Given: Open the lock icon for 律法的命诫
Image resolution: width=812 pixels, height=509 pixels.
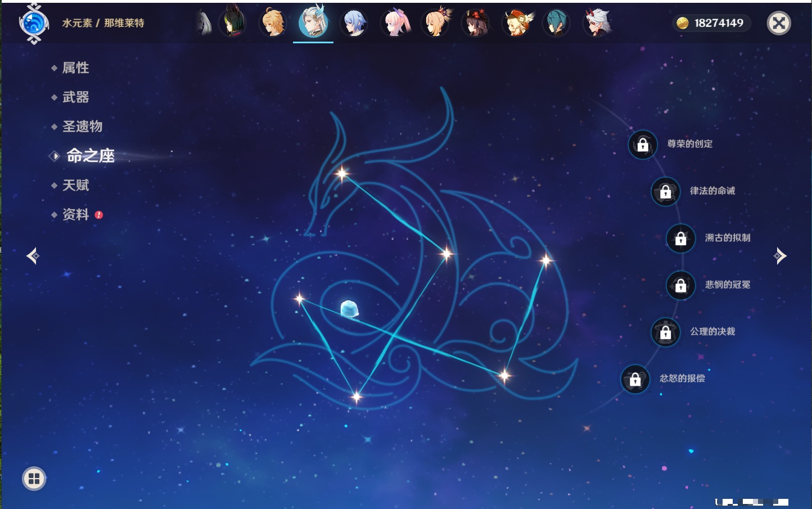Looking at the screenshot, I should [665, 192].
